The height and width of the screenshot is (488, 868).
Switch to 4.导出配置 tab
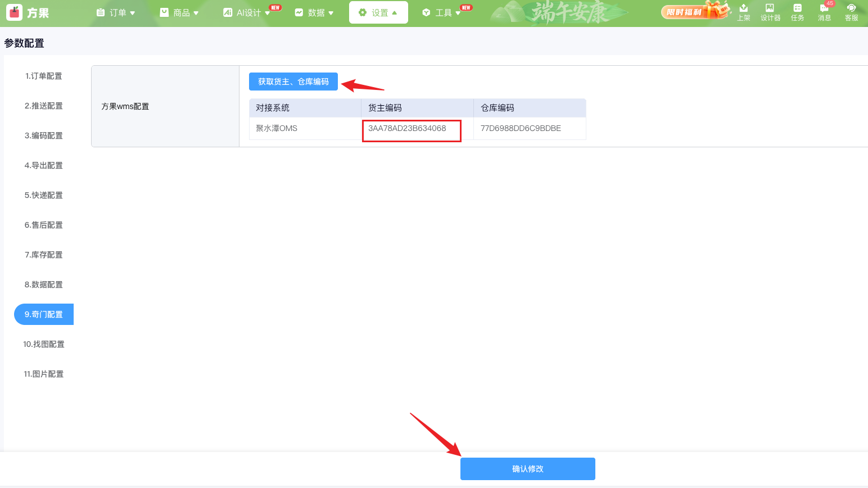44,165
